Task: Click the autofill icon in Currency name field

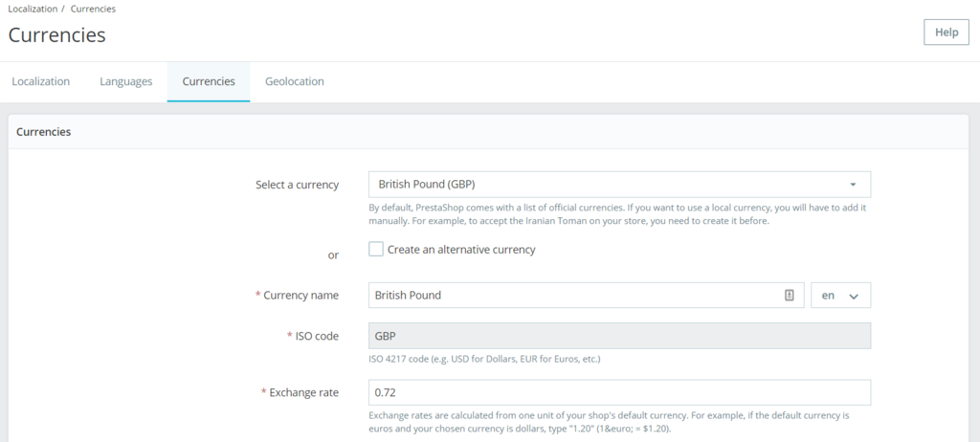Action: (790, 296)
